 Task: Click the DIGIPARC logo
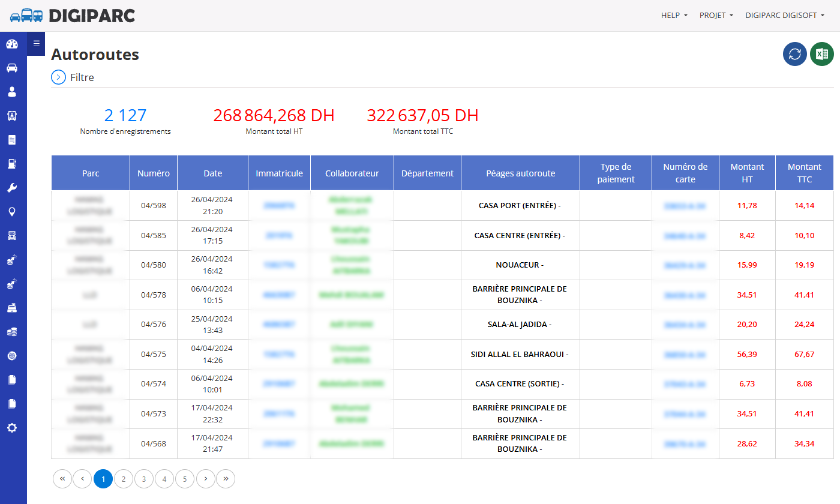73,16
